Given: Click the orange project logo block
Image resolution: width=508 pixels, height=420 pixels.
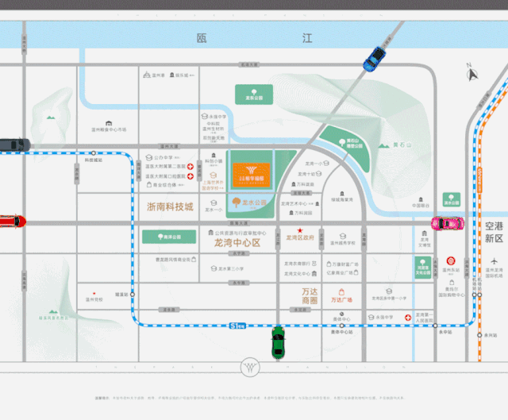Looking at the screenshot, I should (252, 173).
